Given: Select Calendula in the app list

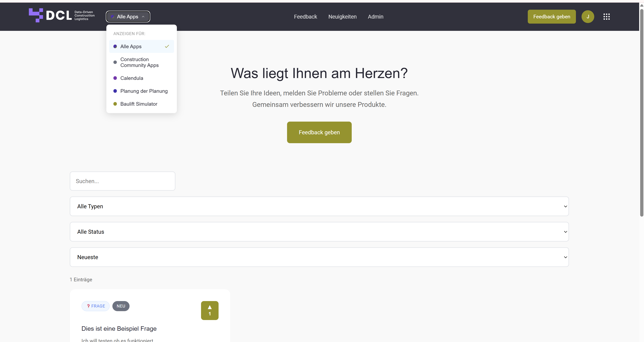Looking at the screenshot, I should 141,78.
